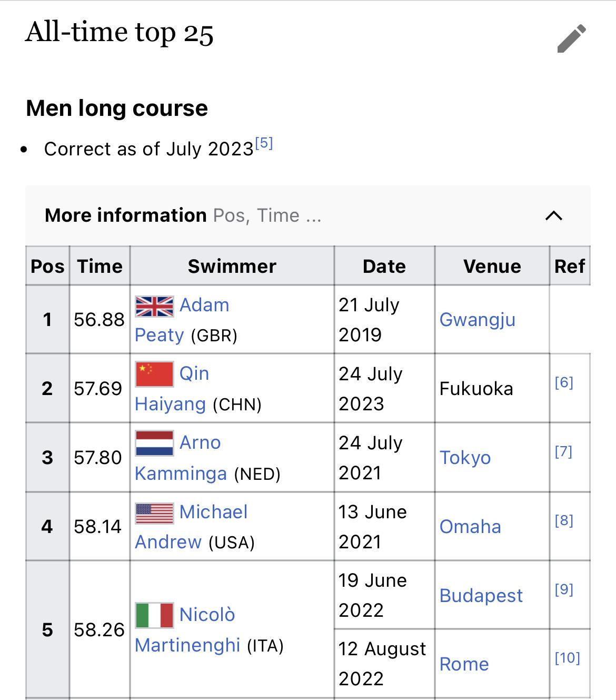Image resolution: width=616 pixels, height=700 pixels.
Task: Follow the Rome venue link
Action: [x=464, y=664]
